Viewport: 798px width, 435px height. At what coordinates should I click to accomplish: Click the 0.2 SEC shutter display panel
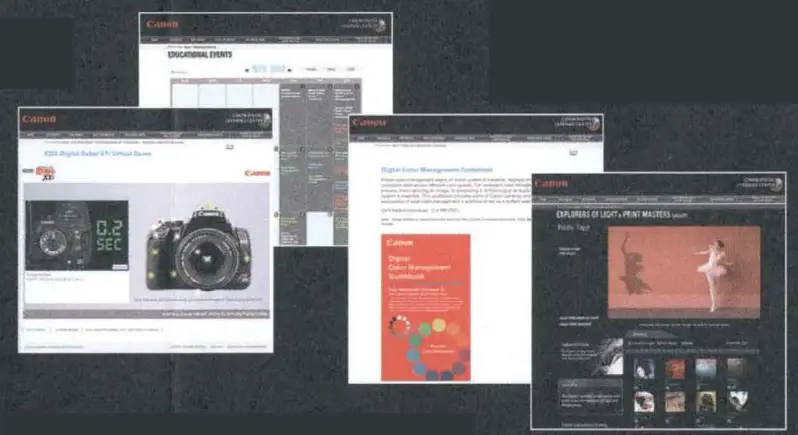click(109, 236)
